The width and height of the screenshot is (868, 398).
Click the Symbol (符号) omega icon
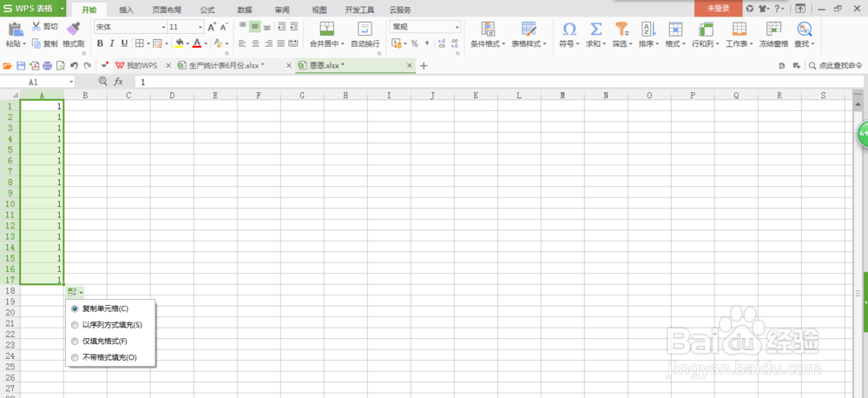[569, 29]
